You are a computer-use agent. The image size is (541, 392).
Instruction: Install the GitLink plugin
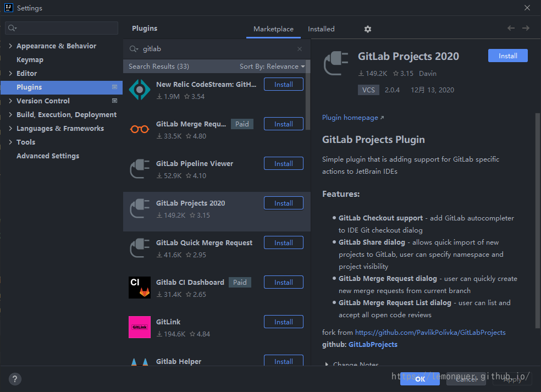(x=284, y=322)
